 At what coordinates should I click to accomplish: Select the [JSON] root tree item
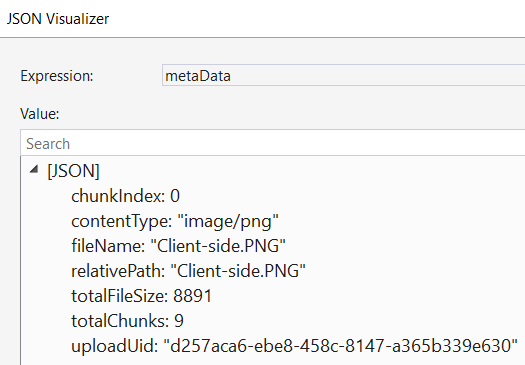[73, 171]
